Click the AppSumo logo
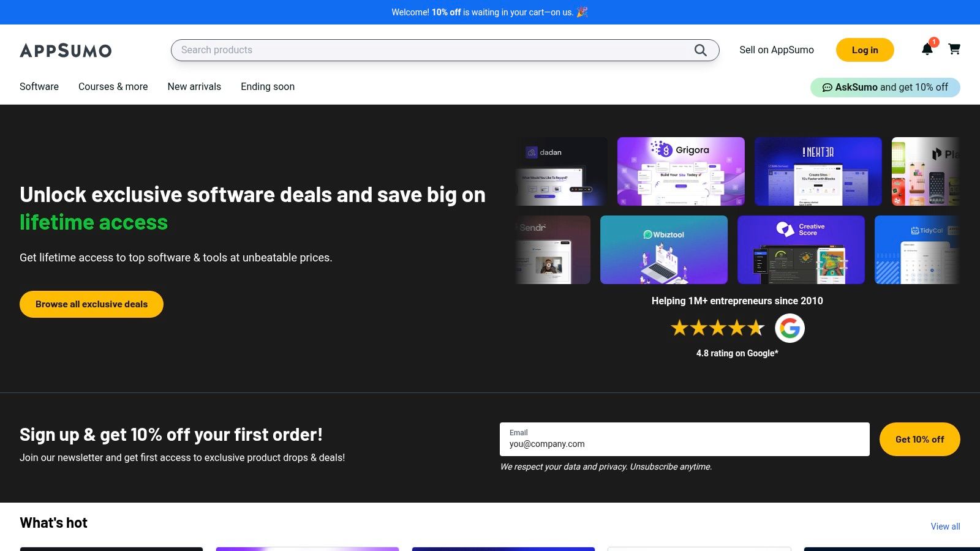Screen dimensions: 980x551 pos(66,50)
